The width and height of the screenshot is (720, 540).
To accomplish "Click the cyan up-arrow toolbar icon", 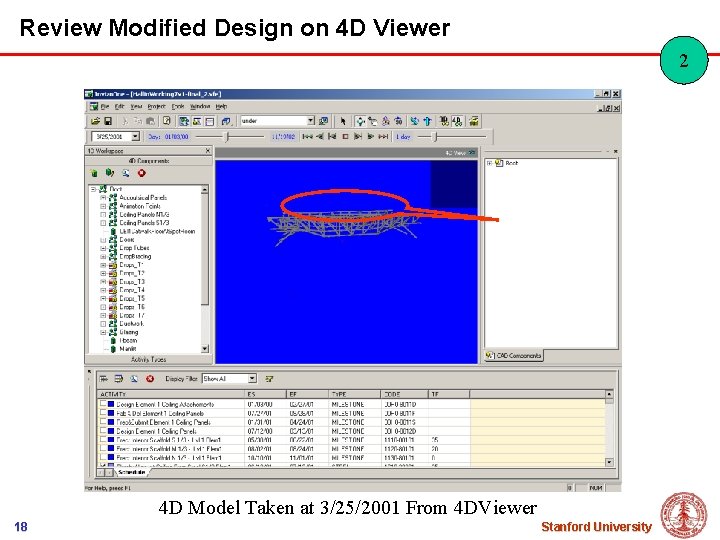I will [428, 121].
